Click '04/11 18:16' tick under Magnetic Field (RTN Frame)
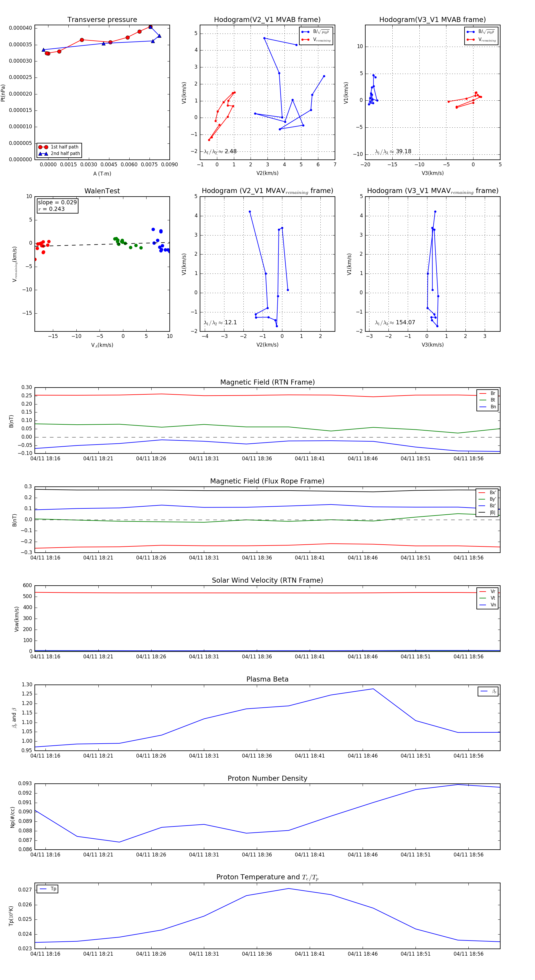The image size is (535, 980). coord(45,459)
